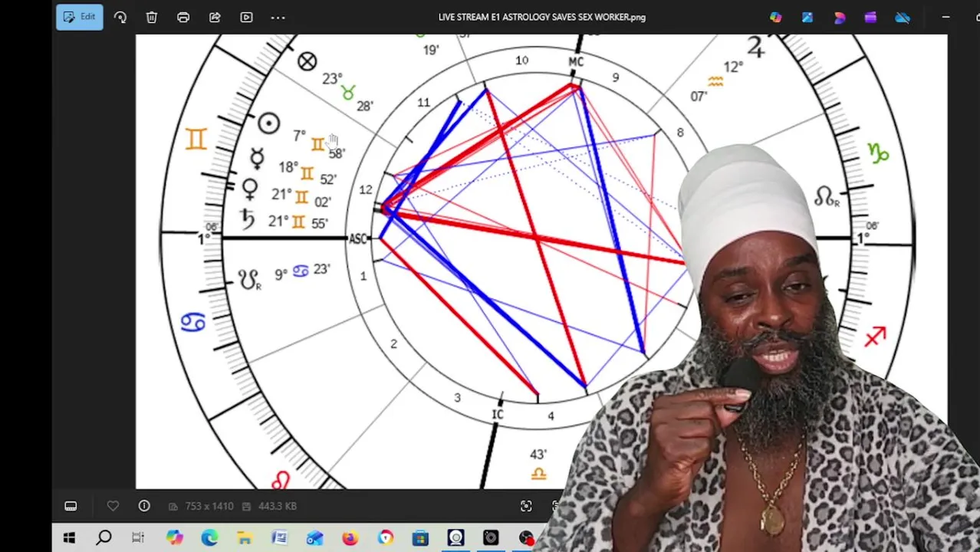This screenshot has height=552, width=980.
Task: Toggle the favorite heart icon
Action: pyautogui.click(x=113, y=506)
